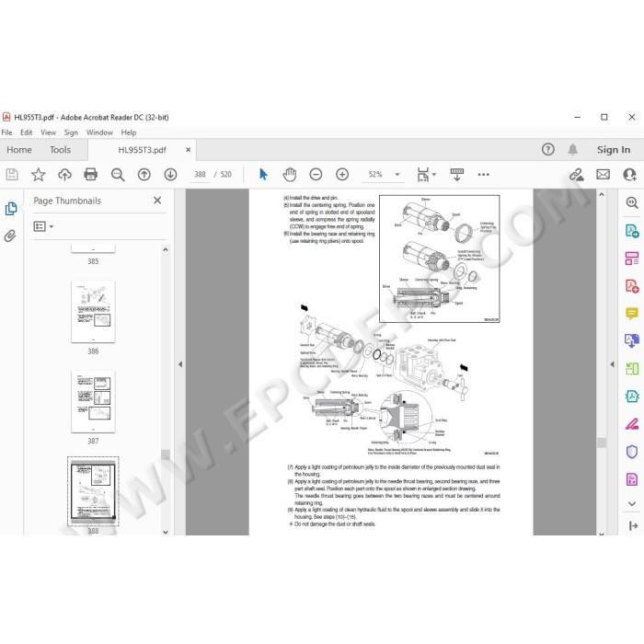Switch to Home tab
644x644 pixels.
coord(19,149)
